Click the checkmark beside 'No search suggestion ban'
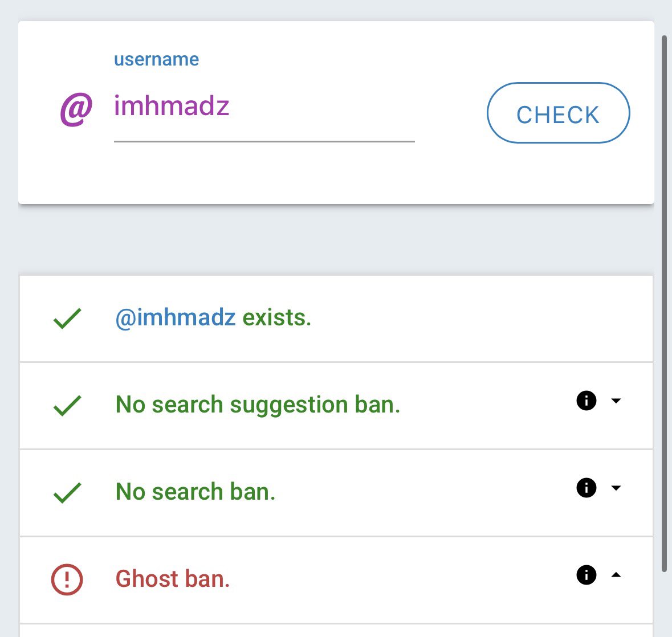The height and width of the screenshot is (637, 672). click(x=67, y=406)
